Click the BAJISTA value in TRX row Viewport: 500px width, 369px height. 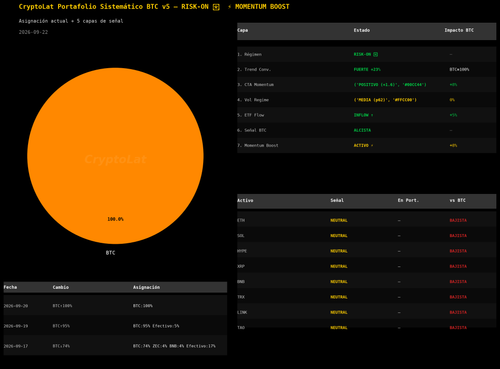point(458,297)
